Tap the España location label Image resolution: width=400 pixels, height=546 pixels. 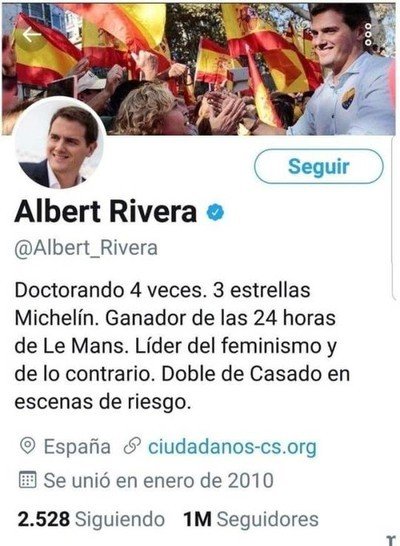pyautogui.click(x=77, y=446)
